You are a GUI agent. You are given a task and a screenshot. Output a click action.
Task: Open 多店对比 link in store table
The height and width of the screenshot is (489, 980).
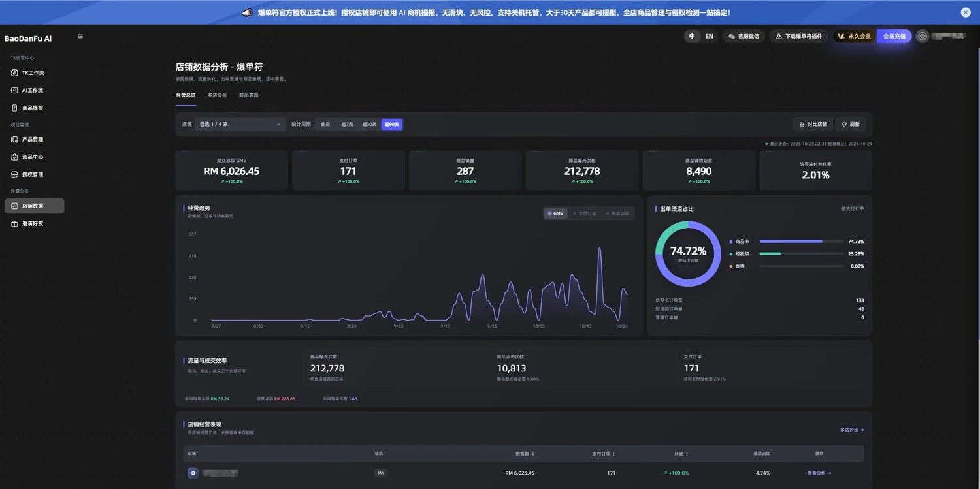pos(852,430)
